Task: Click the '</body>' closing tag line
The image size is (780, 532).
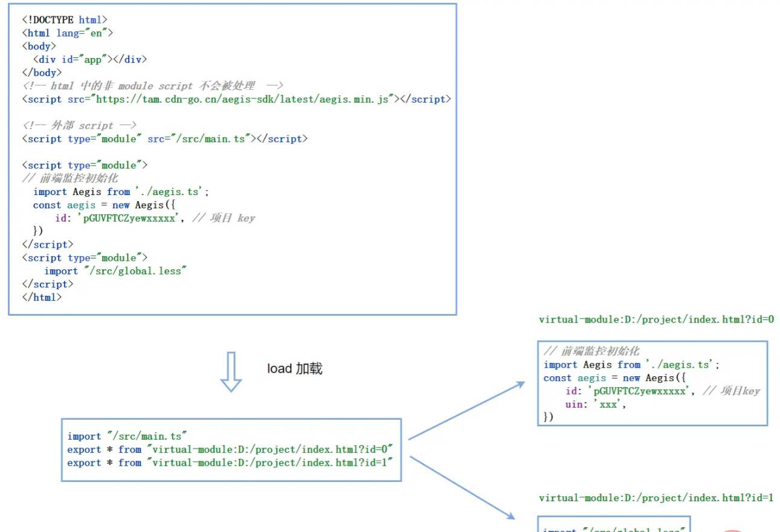Action: [42, 72]
